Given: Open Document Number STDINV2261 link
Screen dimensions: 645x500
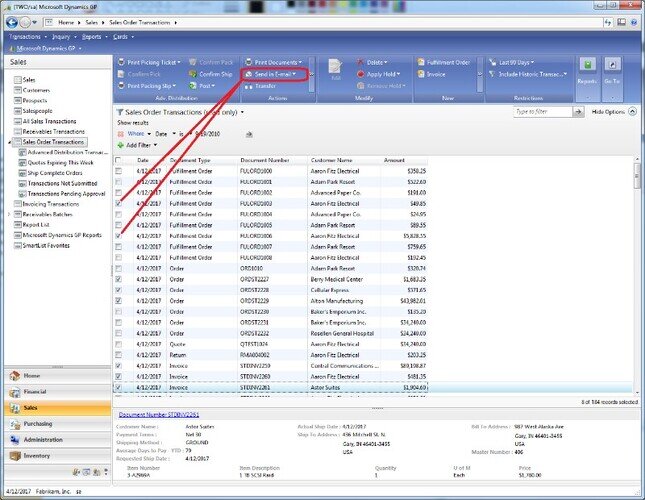Looking at the screenshot, I should click(159, 414).
